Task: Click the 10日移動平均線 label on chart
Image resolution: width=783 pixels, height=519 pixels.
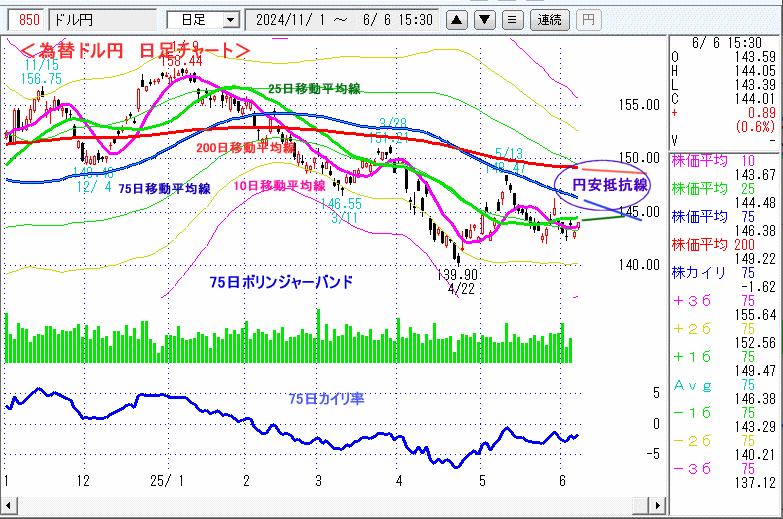Action: point(280,186)
